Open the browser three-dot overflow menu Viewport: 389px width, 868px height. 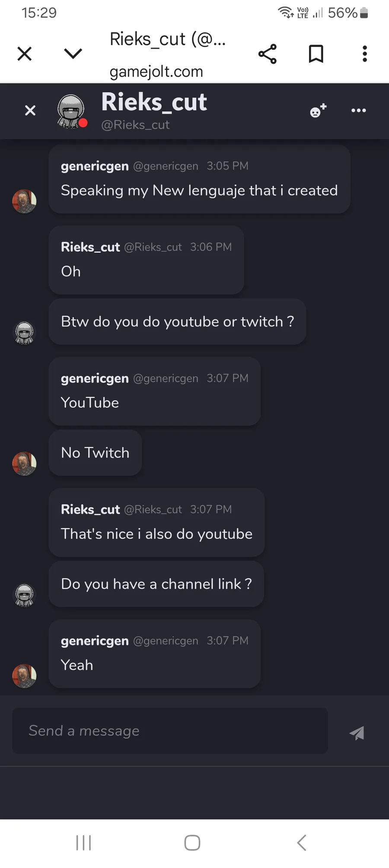(x=365, y=54)
